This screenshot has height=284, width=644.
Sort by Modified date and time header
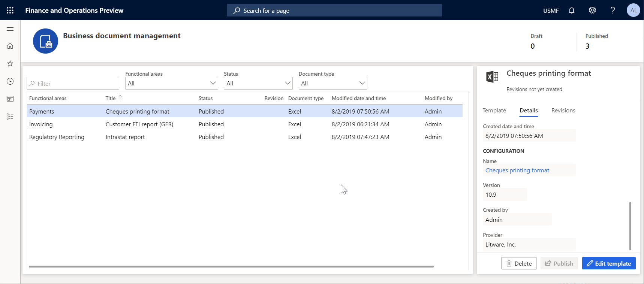(x=358, y=98)
